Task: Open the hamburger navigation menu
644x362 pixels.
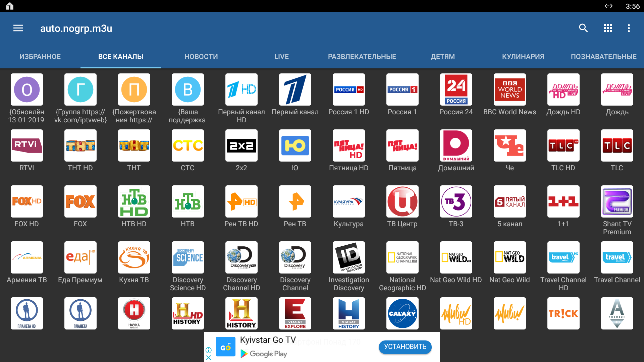Action: pyautogui.click(x=18, y=28)
